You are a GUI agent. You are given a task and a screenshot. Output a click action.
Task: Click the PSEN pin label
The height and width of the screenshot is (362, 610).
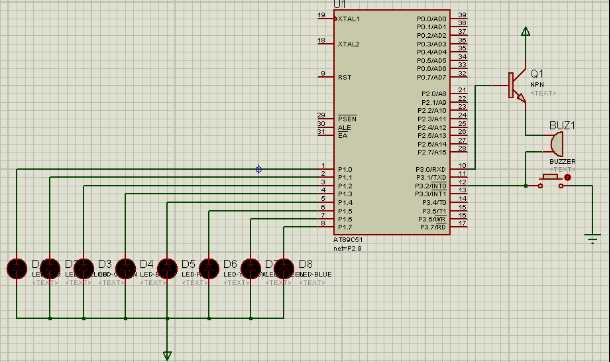(x=347, y=119)
